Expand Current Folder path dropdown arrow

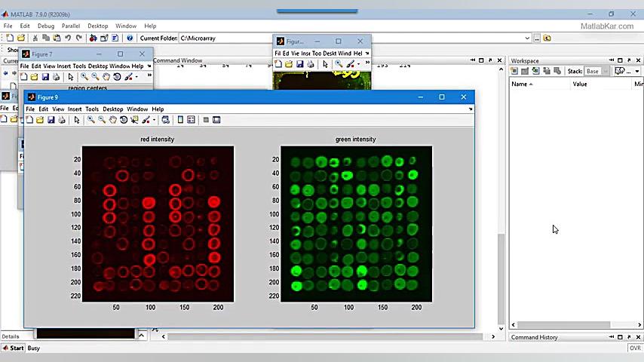point(527,38)
